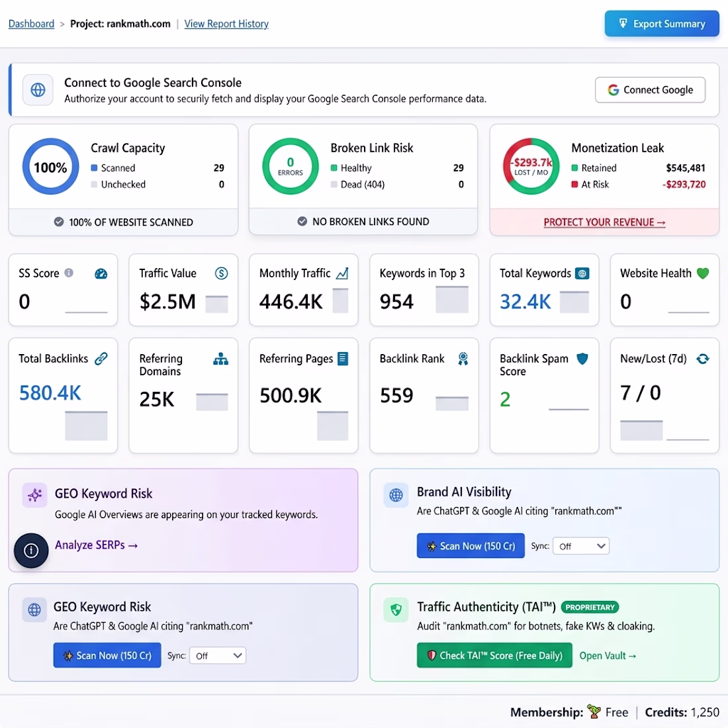Click the Referring Domains hierarchy icon

[220, 359]
